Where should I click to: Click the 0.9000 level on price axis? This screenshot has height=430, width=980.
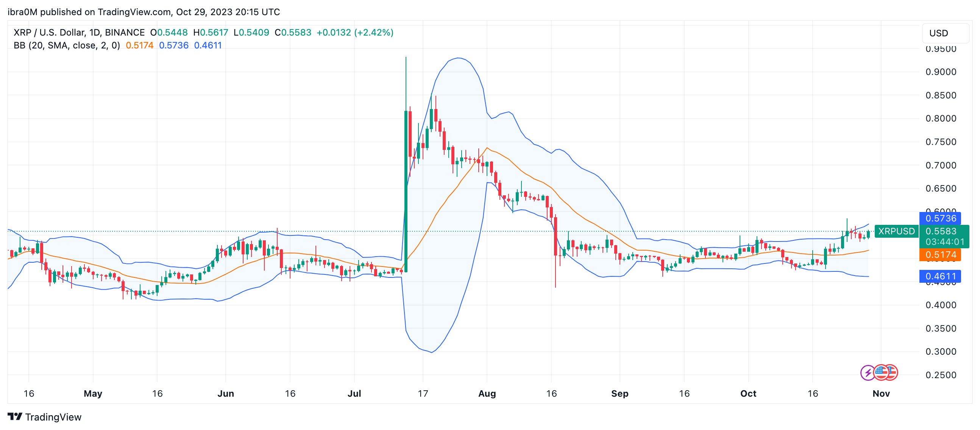(941, 72)
